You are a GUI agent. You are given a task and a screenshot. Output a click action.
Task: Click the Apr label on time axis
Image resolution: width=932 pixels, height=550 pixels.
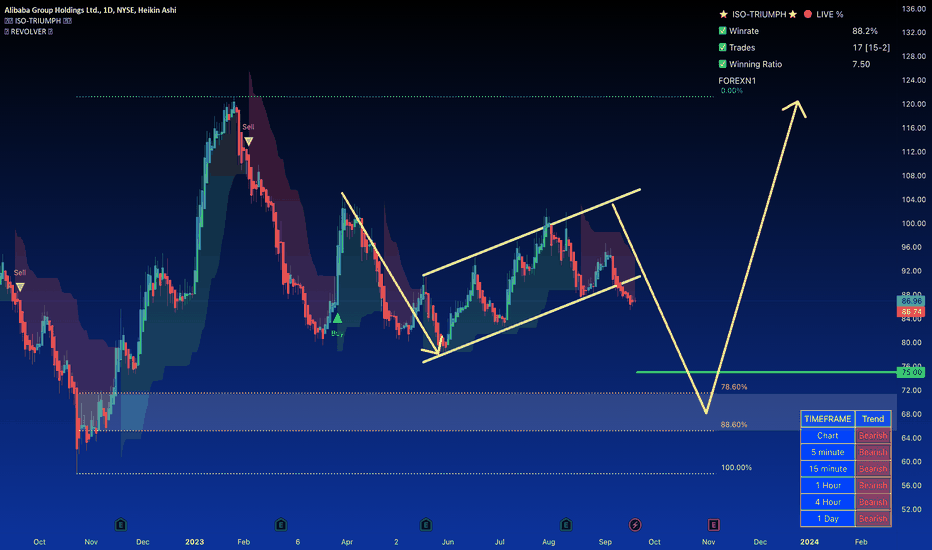coord(347,542)
